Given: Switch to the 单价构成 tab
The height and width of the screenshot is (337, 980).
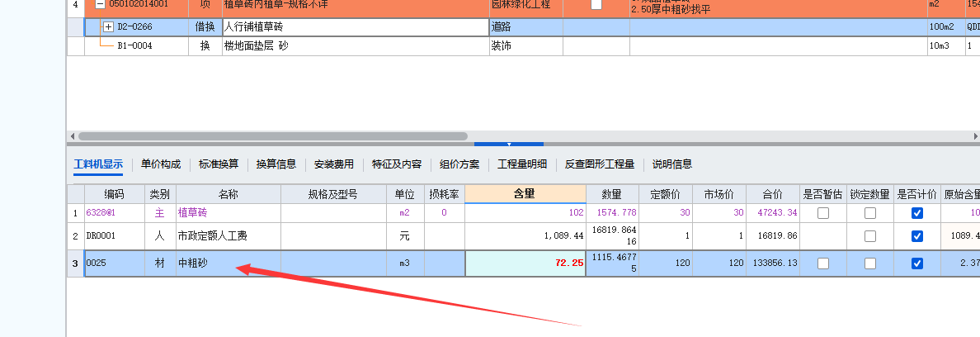Looking at the screenshot, I should [160, 164].
